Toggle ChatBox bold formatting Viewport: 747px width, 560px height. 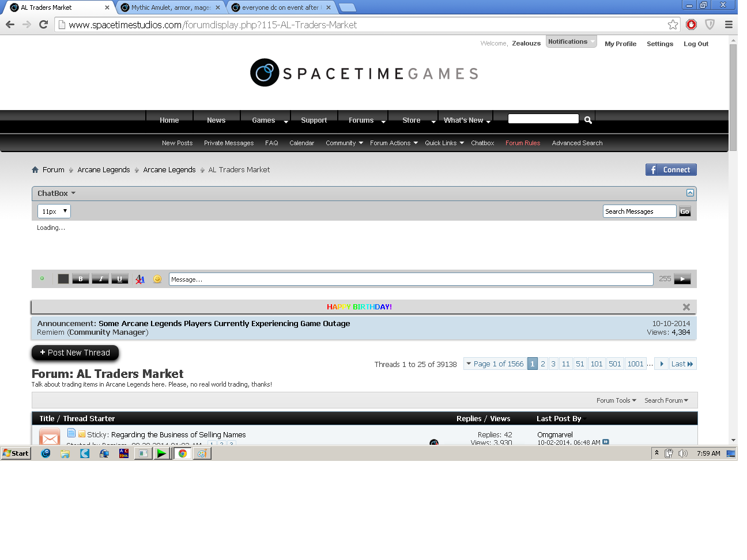click(x=80, y=279)
